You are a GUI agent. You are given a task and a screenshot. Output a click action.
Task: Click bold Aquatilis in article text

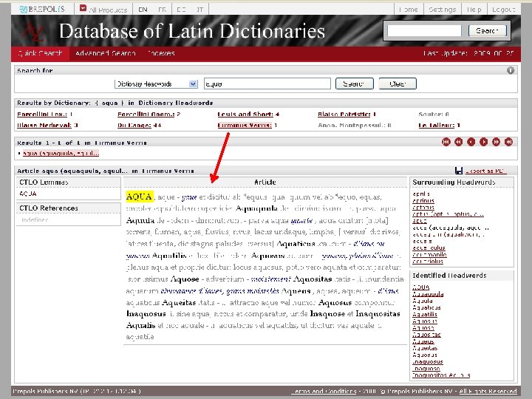click(169, 256)
